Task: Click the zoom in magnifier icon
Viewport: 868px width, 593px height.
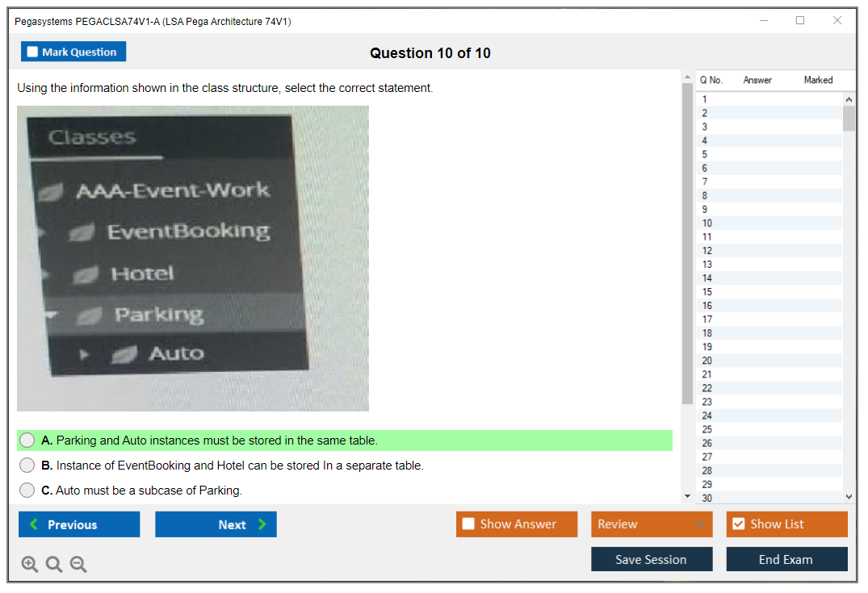Action: pyautogui.click(x=30, y=565)
